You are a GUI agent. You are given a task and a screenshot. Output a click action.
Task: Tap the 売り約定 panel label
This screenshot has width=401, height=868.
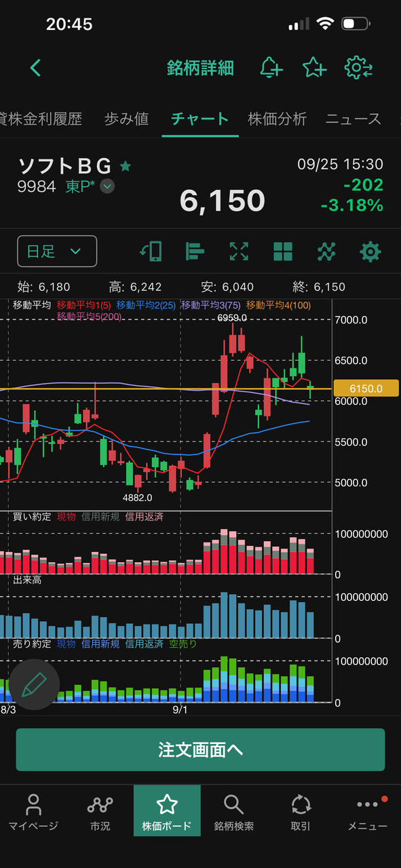[32, 644]
